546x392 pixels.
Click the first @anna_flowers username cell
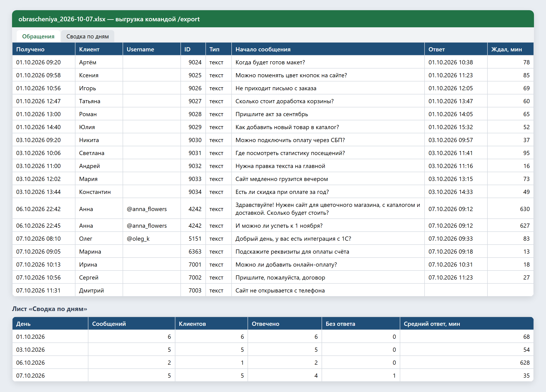click(x=152, y=209)
